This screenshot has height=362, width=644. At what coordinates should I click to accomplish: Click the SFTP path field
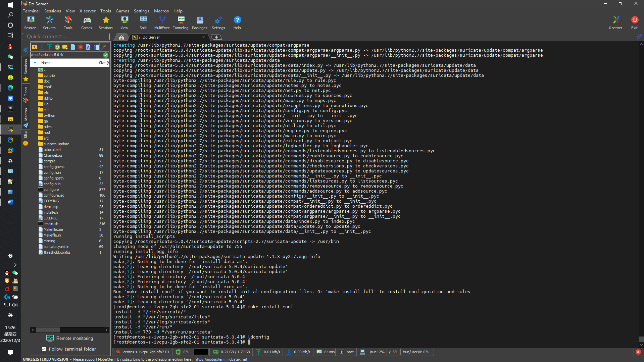(66, 55)
